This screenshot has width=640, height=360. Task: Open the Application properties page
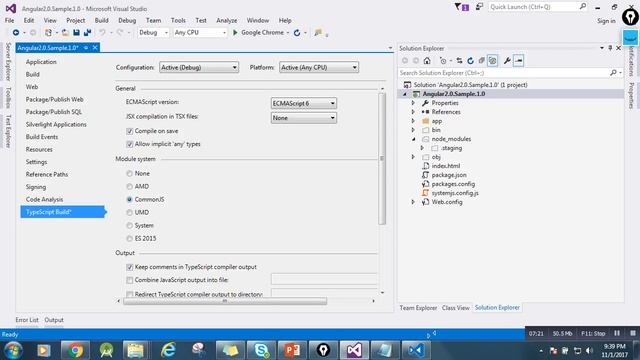[41, 62]
